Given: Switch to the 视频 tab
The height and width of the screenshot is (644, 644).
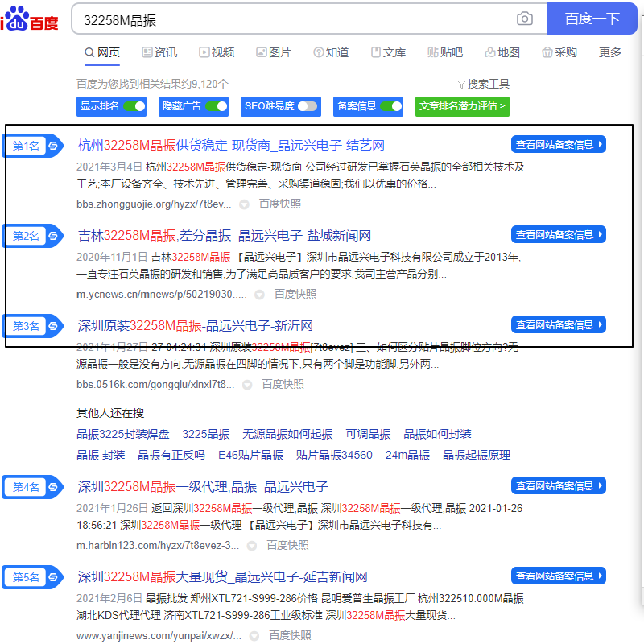Looking at the screenshot, I should pos(217,52).
